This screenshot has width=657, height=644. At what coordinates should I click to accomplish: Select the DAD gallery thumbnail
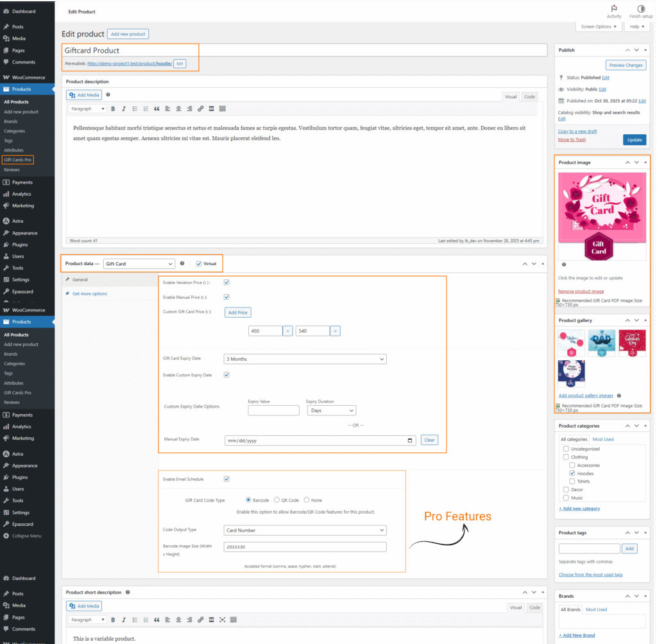(x=602, y=344)
